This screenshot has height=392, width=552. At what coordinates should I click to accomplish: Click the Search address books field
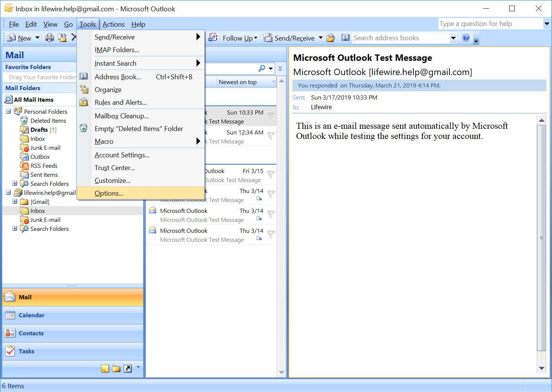pos(401,38)
